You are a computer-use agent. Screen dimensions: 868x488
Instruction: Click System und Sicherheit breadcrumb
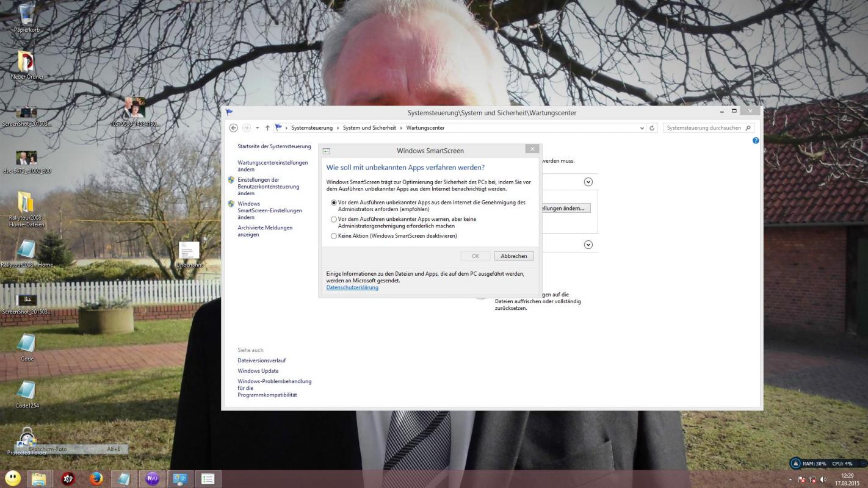(x=369, y=128)
